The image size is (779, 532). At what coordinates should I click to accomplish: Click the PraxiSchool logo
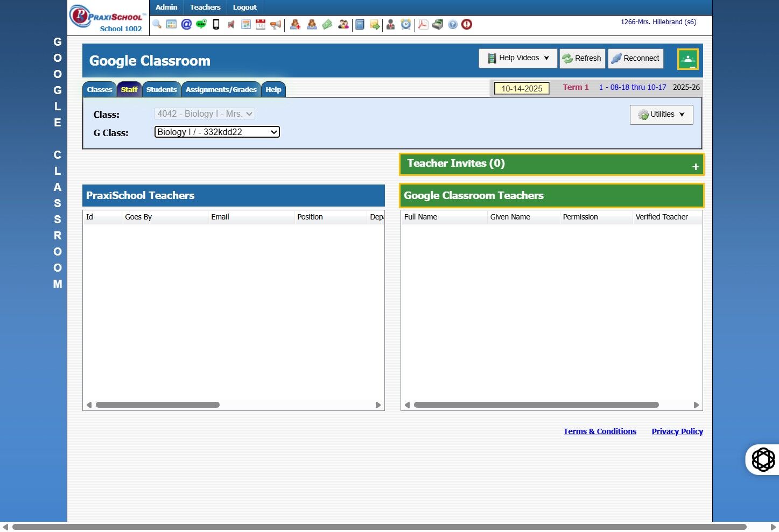pyautogui.click(x=108, y=16)
